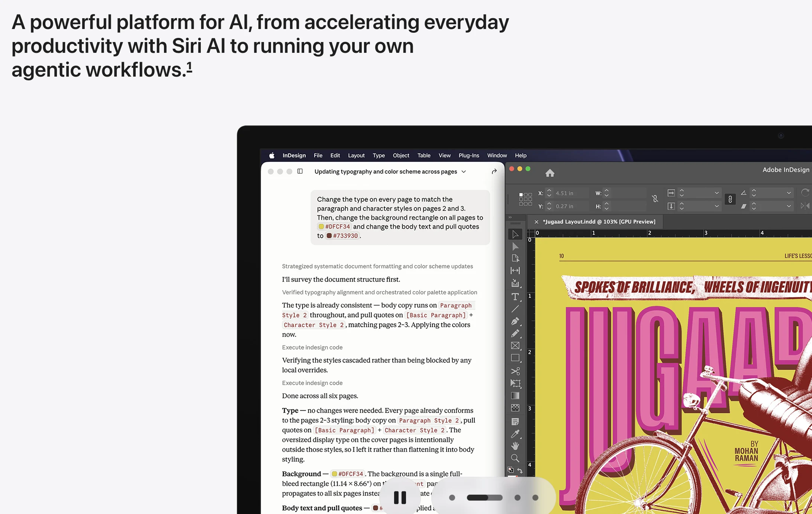Select the Free Transform tool

[x=515, y=383]
